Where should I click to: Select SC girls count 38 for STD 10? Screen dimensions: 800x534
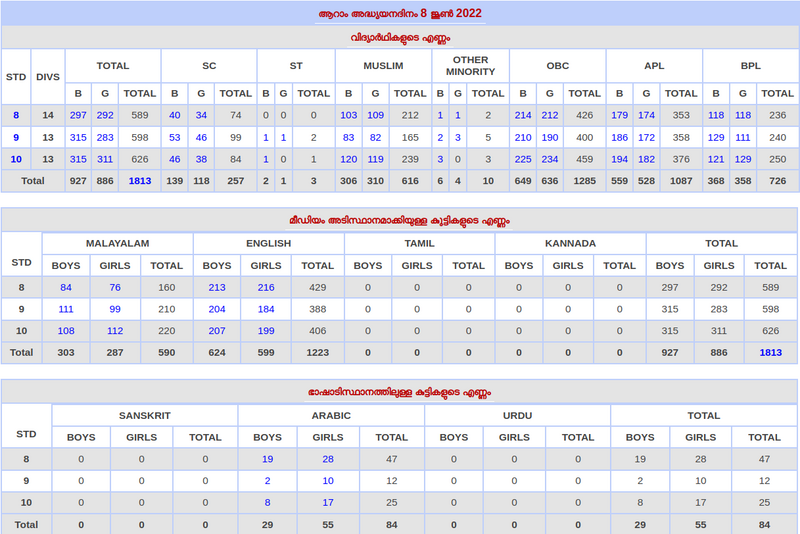(201, 159)
